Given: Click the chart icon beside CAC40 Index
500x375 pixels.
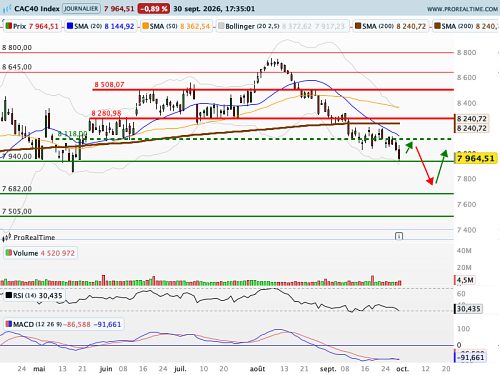Looking at the screenshot, I should click(7, 9).
